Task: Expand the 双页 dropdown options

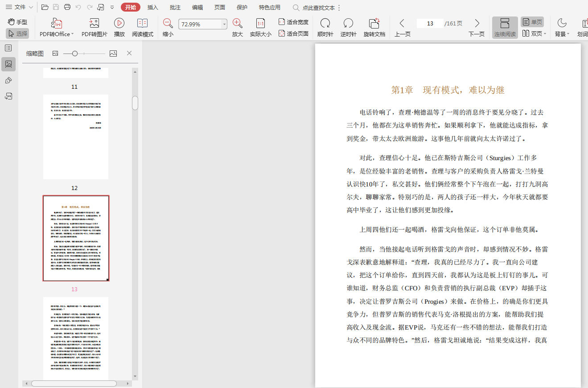Action: [545, 34]
